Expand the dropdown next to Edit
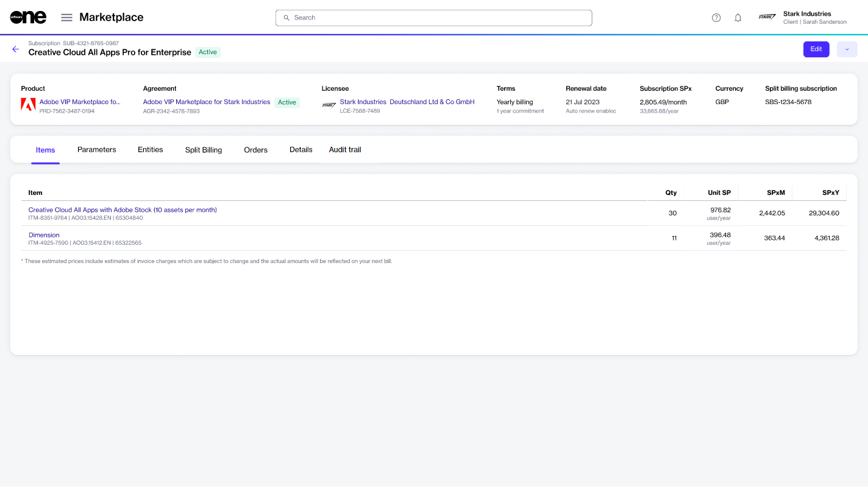The image size is (868, 489). 847,49
